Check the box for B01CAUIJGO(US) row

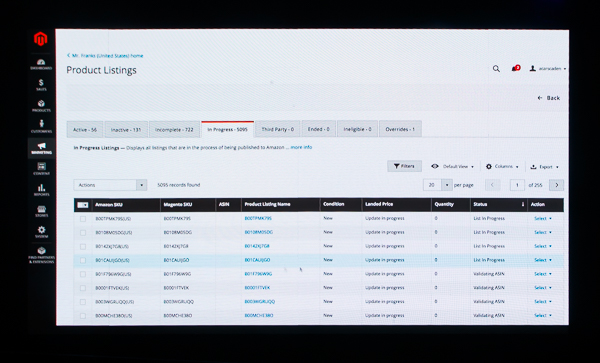pyautogui.click(x=83, y=260)
